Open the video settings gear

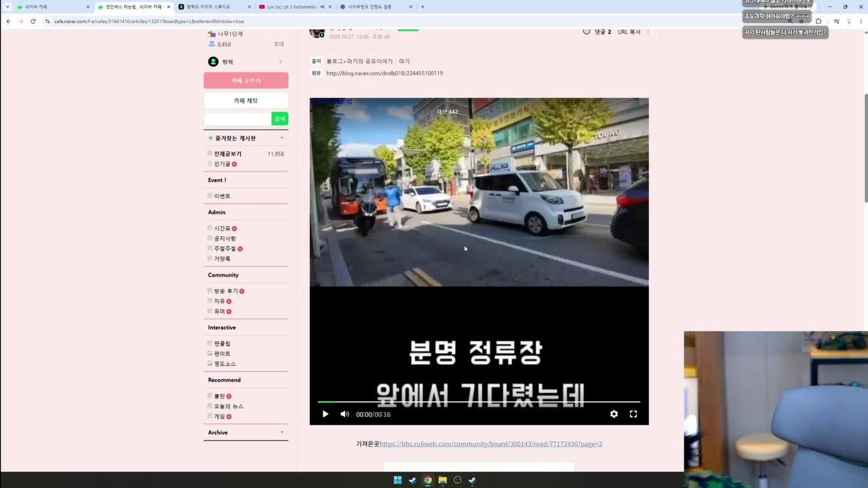click(614, 414)
